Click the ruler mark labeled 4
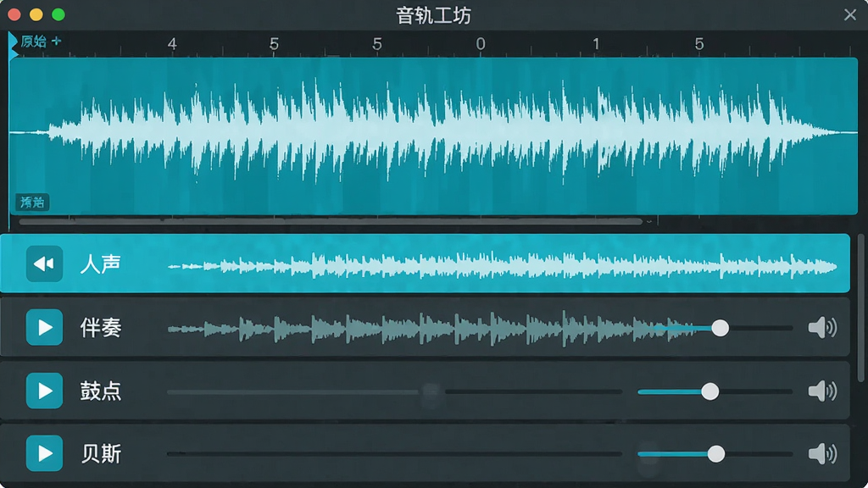Viewport: 868px width, 488px height. coord(172,44)
